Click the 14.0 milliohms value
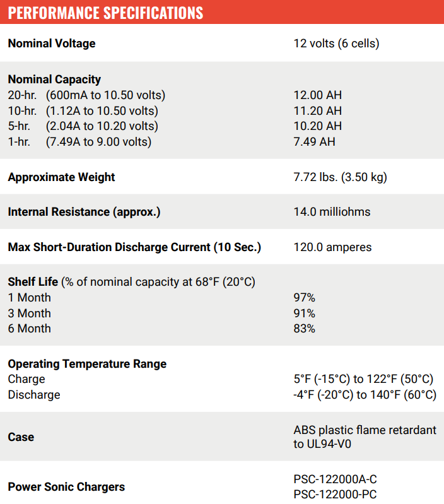The width and height of the screenshot is (444, 504). tap(332, 212)
